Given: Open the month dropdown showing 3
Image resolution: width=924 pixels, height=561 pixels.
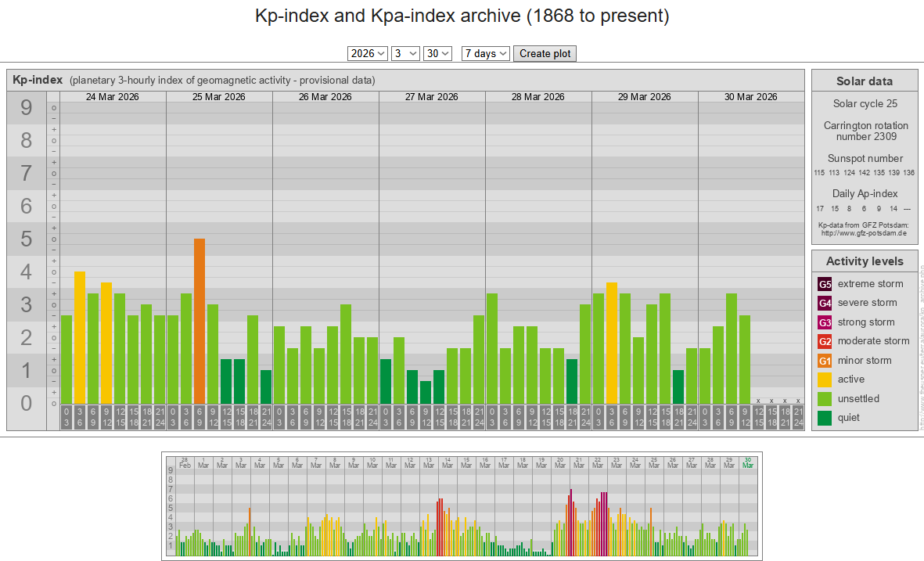Looking at the screenshot, I should tap(405, 53).
